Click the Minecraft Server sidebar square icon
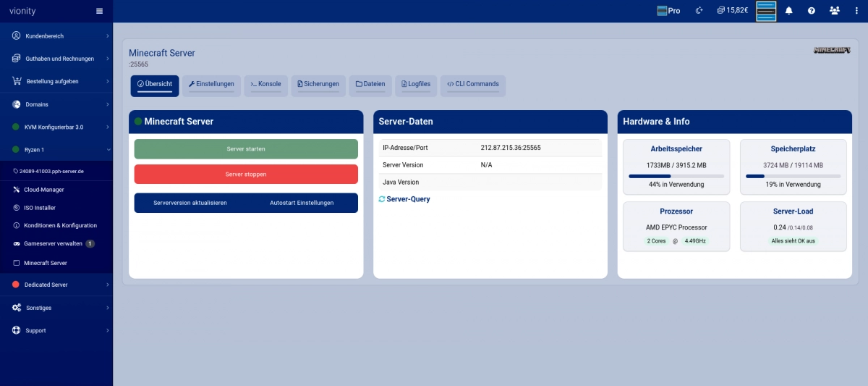The width and height of the screenshot is (868, 386). click(17, 263)
